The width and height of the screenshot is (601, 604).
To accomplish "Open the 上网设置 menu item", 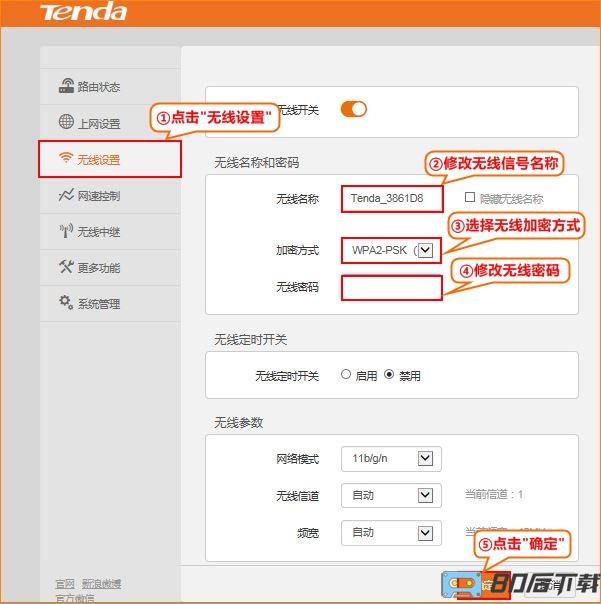I will [x=110, y=123].
